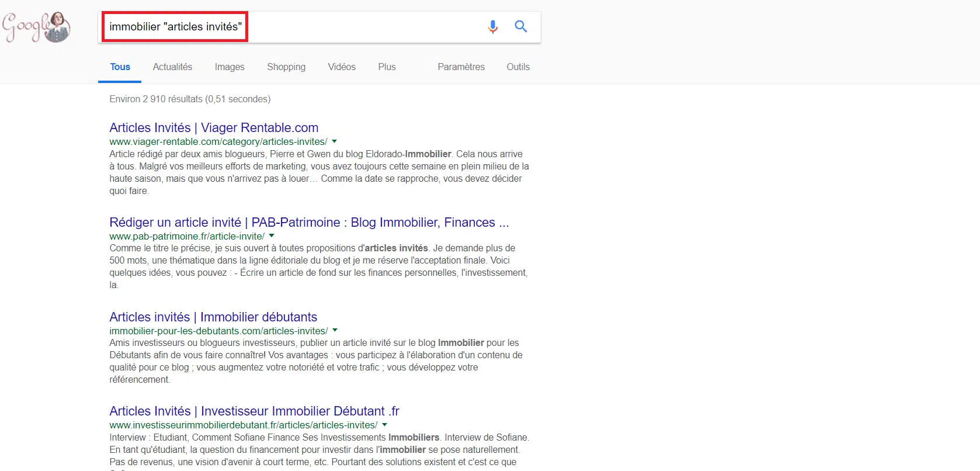The image size is (980, 471).
Task: Open 'Articles invités | Immobilier débutants' result
Action: (213, 317)
